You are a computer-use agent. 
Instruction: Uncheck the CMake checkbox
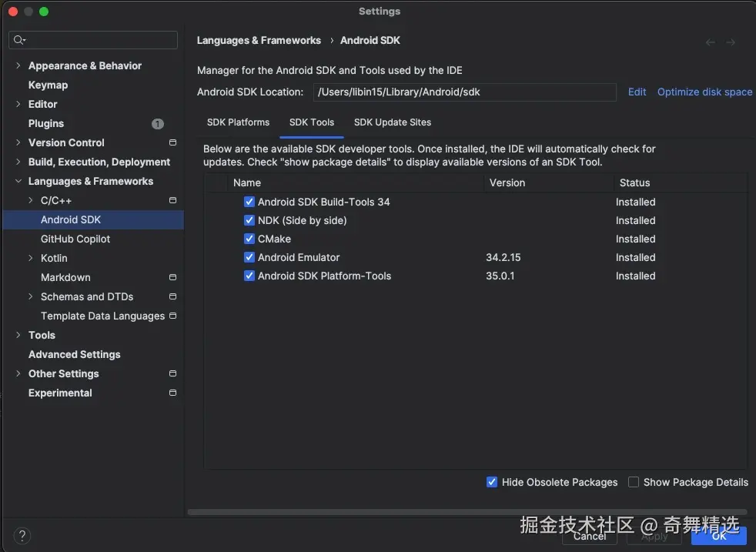tap(249, 239)
